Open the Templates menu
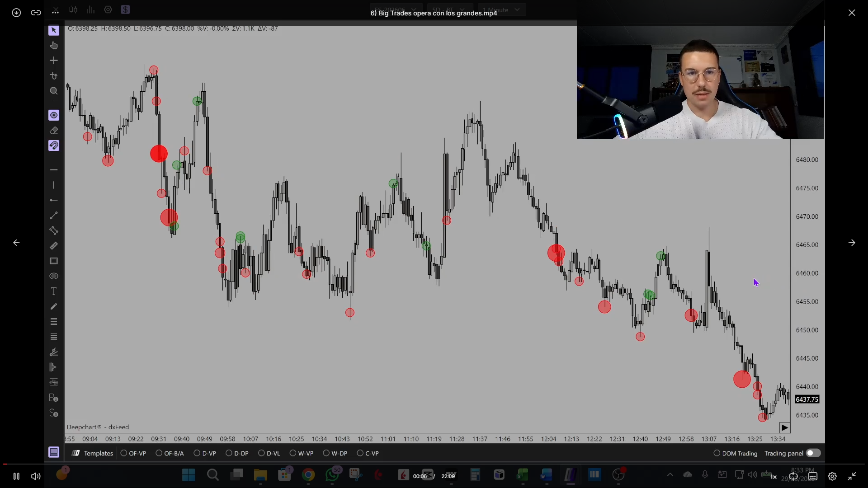868x488 pixels. pos(93,453)
